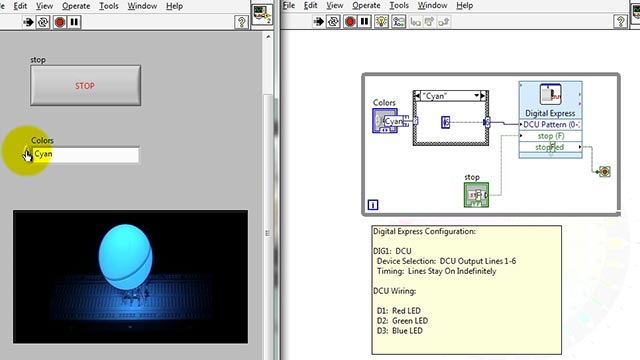
Task: Go to previous case with left arrow
Action: click(x=417, y=96)
